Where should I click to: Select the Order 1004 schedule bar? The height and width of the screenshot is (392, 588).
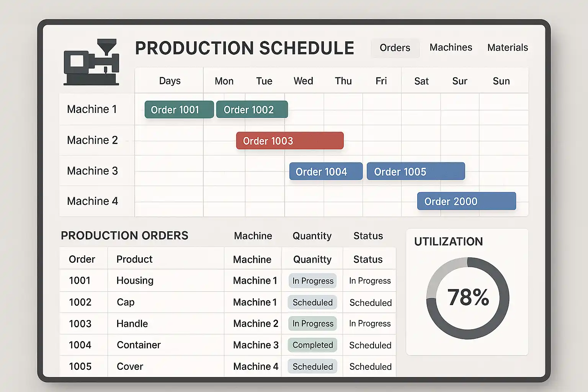pyautogui.click(x=325, y=171)
